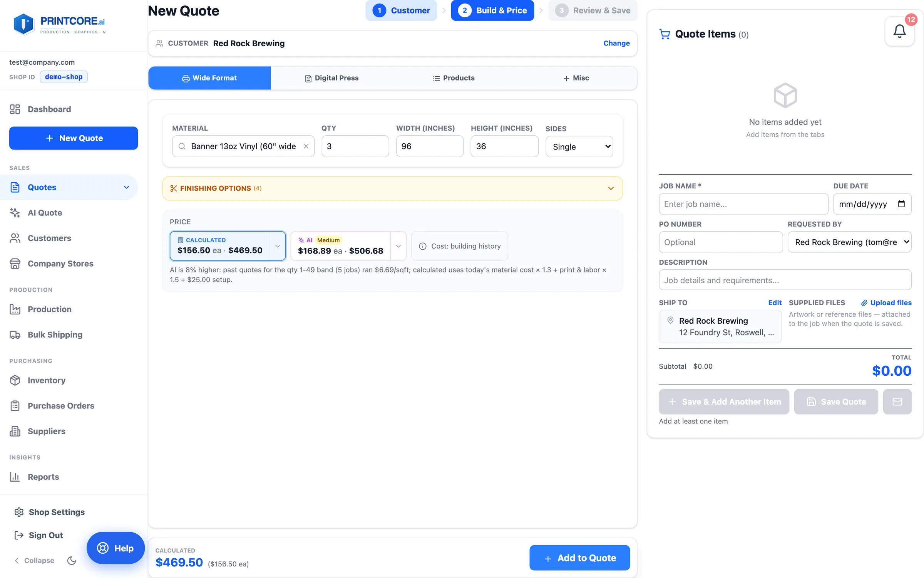The height and width of the screenshot is (578, 924).
Task: Open the Misc tab
Action: point(576,78)
